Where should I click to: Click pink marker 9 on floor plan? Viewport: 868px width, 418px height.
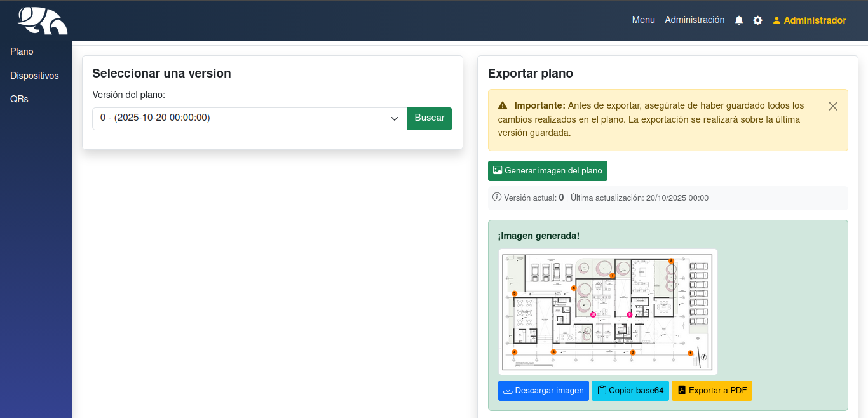630,314
